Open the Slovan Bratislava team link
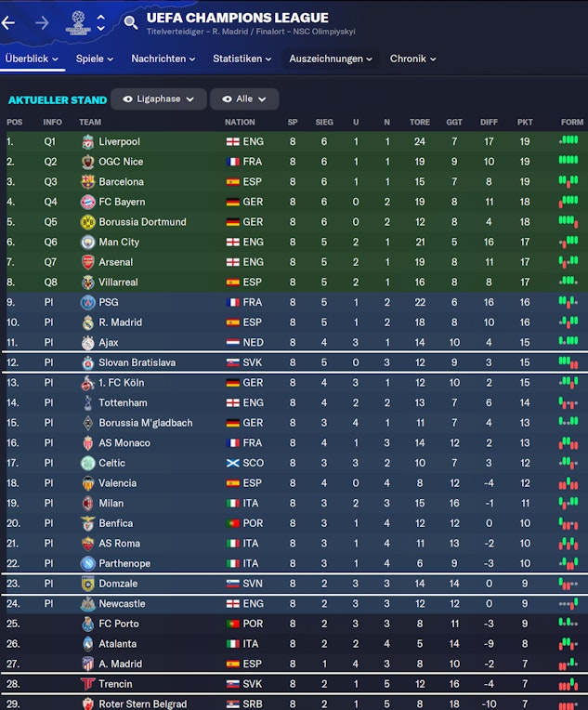588x710 pixels. 137,362
